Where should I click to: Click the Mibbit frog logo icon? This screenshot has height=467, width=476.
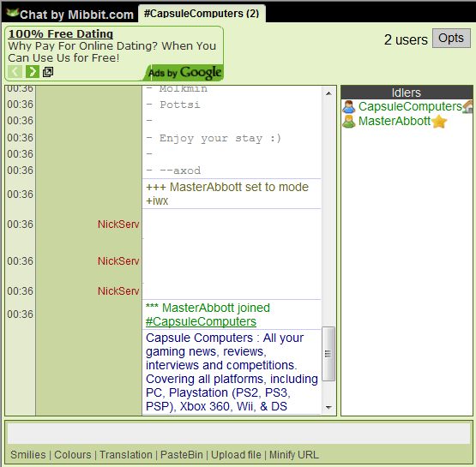click(13, 13)
